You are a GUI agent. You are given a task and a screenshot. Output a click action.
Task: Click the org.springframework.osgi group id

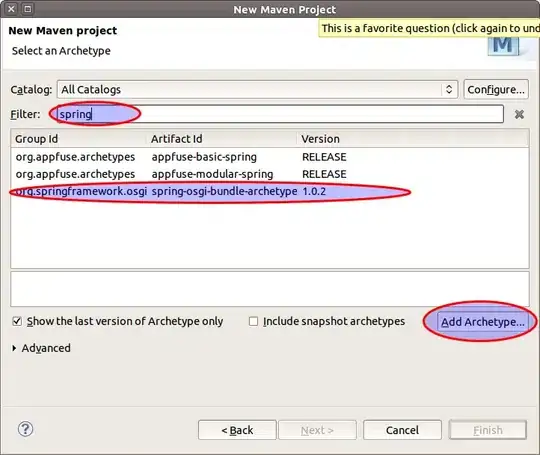pyautogui.click(x=81, y=192)
